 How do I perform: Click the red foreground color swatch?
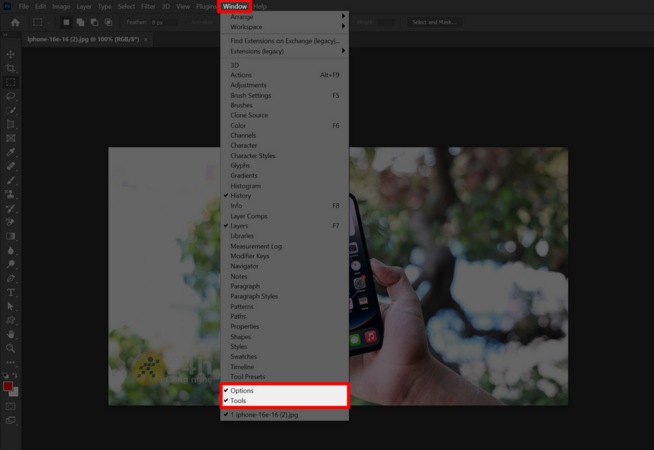(x=8, y=387)
